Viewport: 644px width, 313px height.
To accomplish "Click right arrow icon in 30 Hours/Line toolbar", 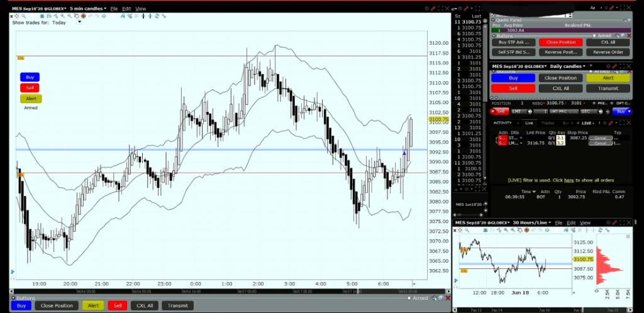I will coord(548,230).
